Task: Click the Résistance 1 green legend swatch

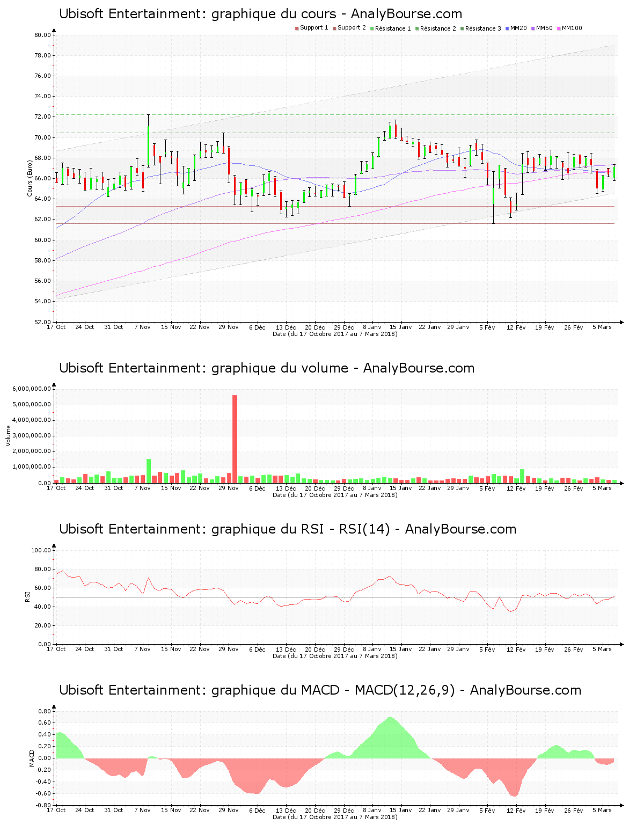Action: 372,28
